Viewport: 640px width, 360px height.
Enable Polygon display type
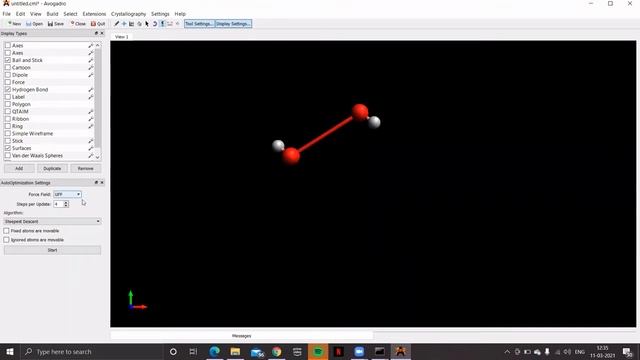[8, 104]
